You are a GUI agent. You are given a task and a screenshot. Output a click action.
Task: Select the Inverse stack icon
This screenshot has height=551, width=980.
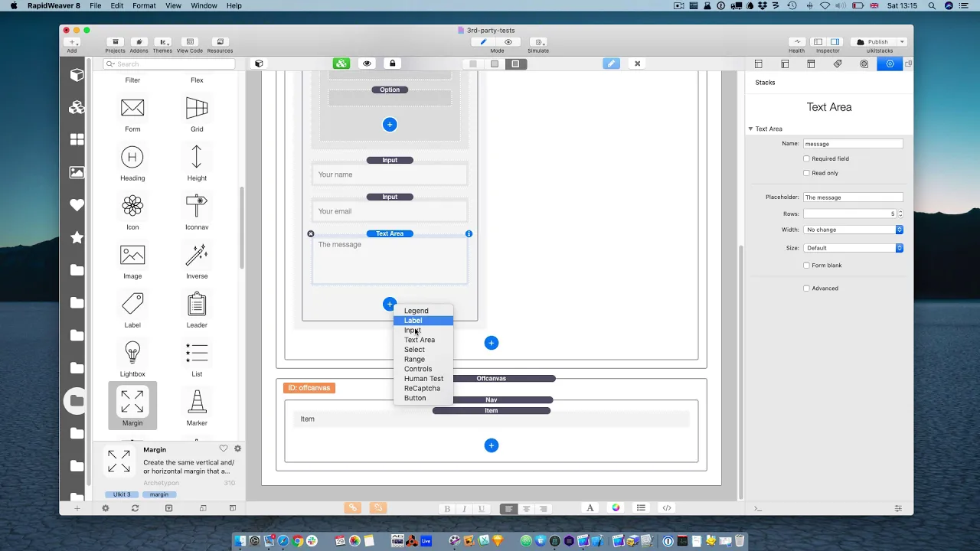(197, 255)
